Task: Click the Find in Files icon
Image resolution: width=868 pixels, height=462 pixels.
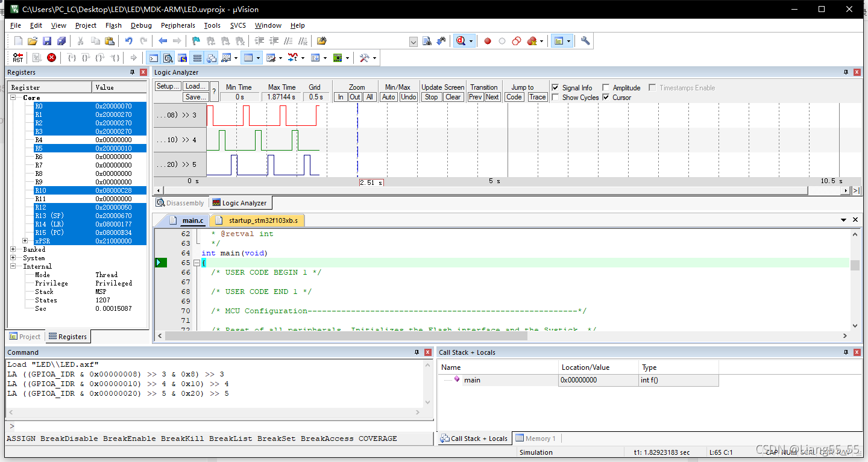Action: pyautogui.click(x=427, y=41)
